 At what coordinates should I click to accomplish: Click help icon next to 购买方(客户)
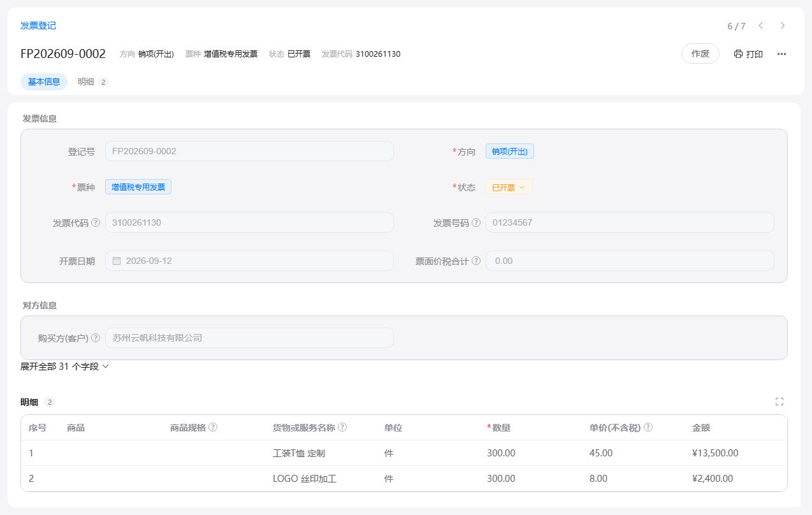pos(96,338)
